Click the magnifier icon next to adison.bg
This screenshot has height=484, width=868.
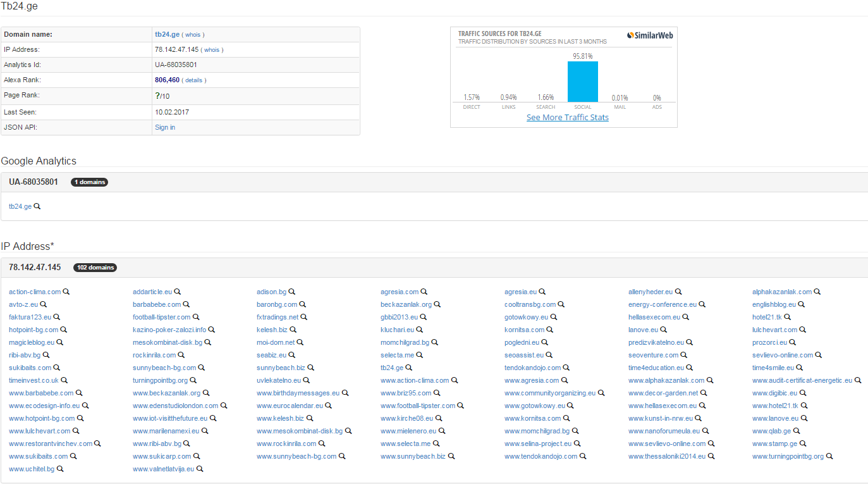pos(292,292)
